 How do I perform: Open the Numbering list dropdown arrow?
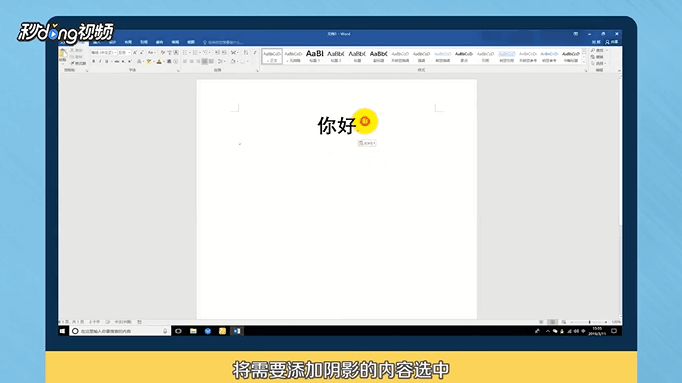(x=200, y=52)
